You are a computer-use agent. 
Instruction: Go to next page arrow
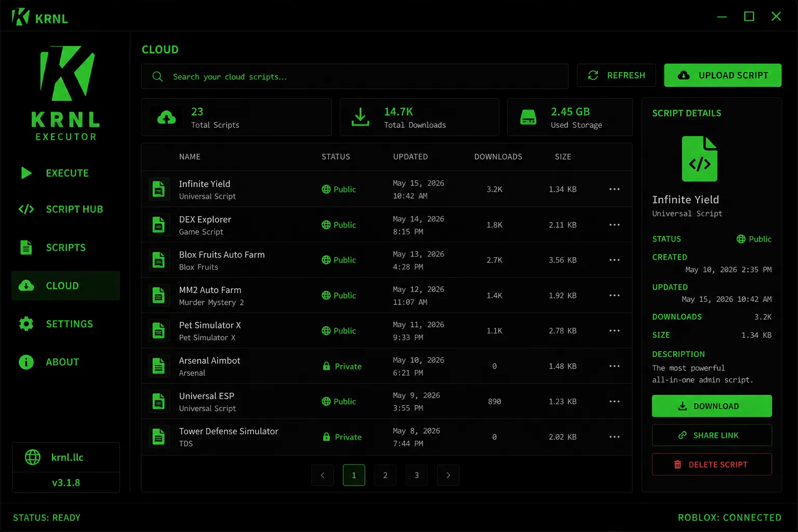point(448,475)
